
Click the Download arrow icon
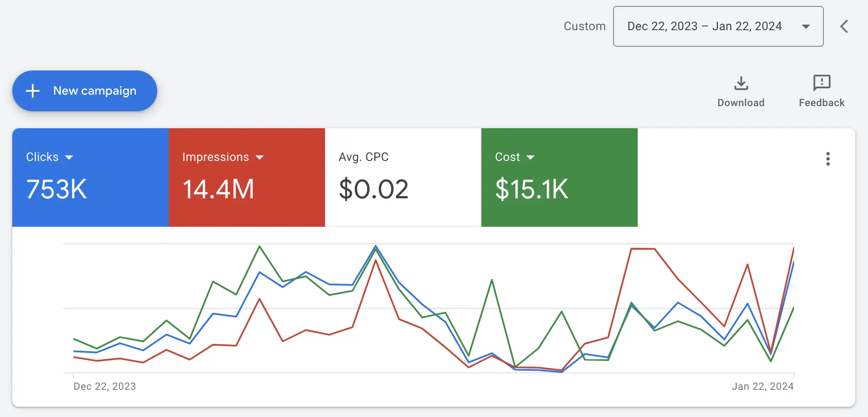click(741, 83)
